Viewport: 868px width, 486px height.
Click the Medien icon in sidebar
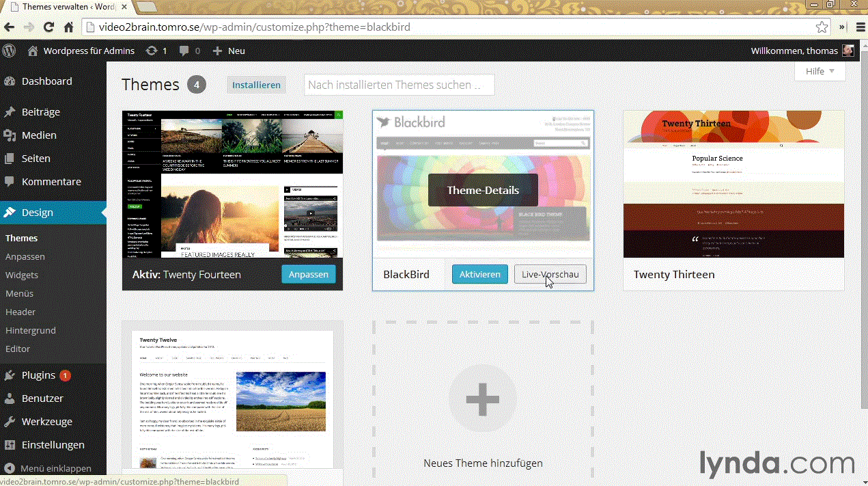[10, 135]
